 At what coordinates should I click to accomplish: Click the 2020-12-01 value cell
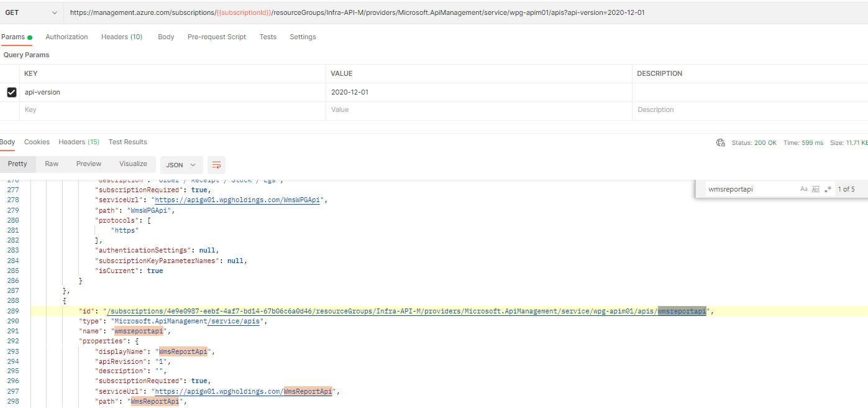pos(478,92)
